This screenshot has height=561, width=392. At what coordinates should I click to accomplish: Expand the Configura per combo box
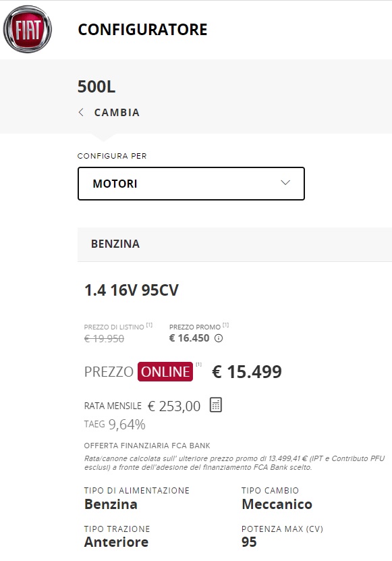191,184
